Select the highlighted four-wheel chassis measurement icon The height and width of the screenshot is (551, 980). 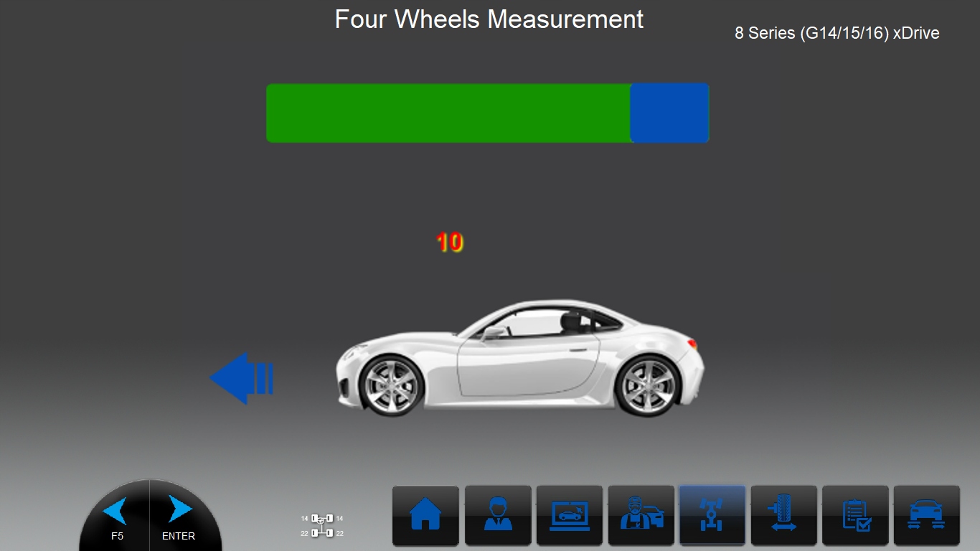point(712,515)
